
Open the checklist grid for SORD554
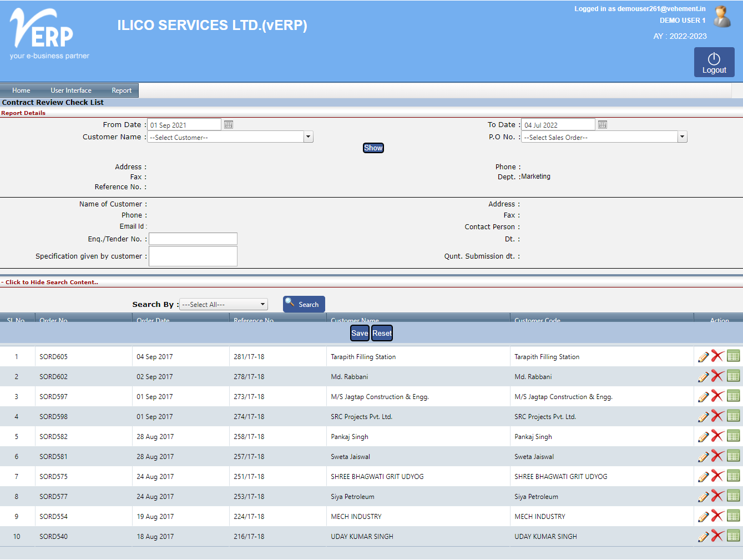click(x=734, y=516)
